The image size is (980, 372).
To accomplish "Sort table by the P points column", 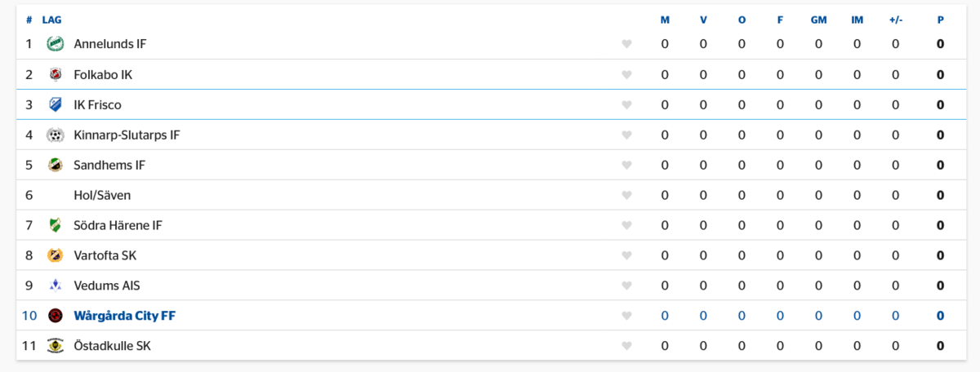I will 941,20.
